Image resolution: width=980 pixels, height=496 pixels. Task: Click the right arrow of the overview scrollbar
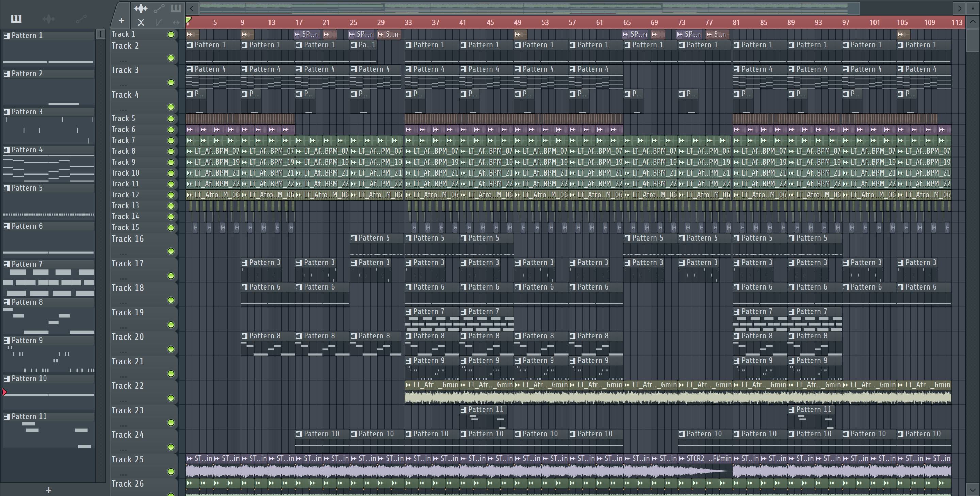tap(959, 8)
